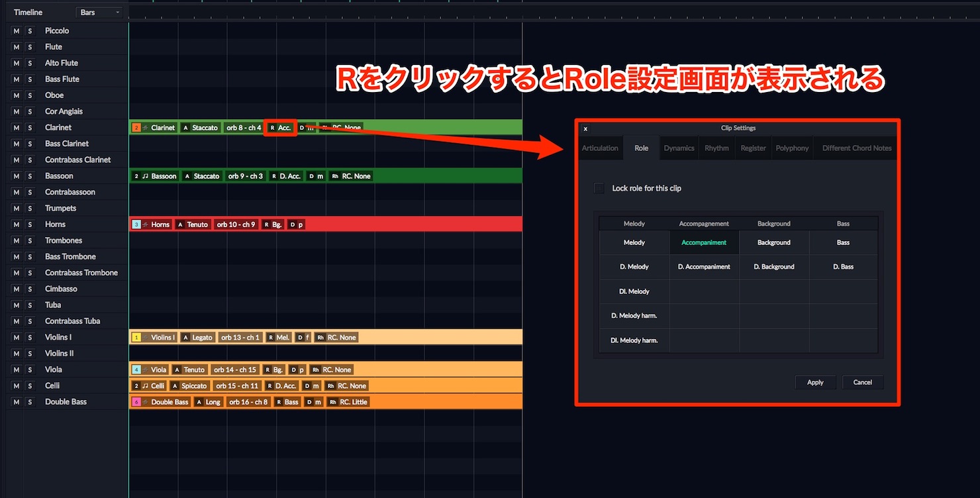
Task: Choose the D. Bass role
Action: [843, 267]
